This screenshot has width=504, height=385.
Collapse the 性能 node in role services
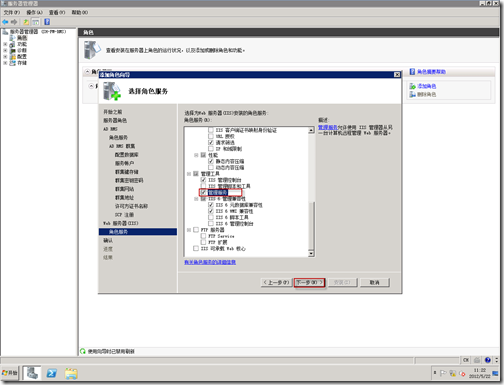click(196, 155)
